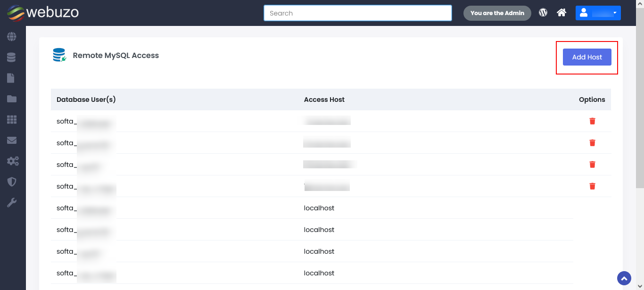644x290 pixels.
Task: Click the globe icon in the sidebar
Action: pos(11,36)
